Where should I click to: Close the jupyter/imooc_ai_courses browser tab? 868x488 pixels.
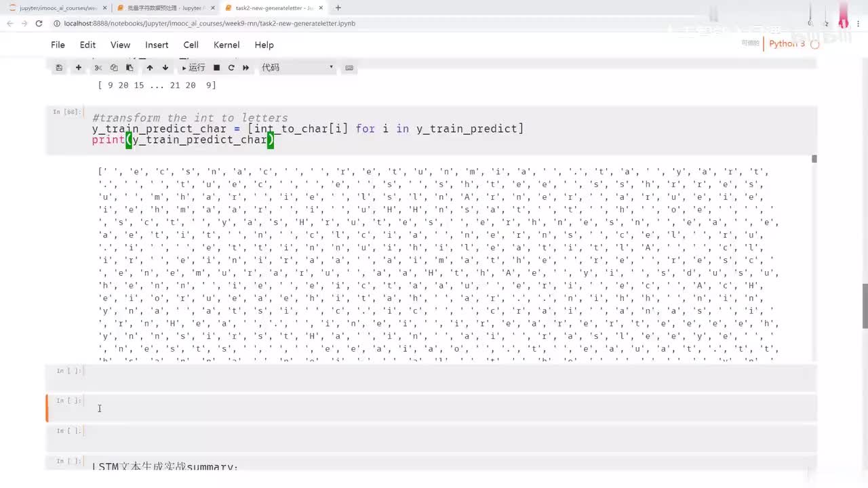103,8
